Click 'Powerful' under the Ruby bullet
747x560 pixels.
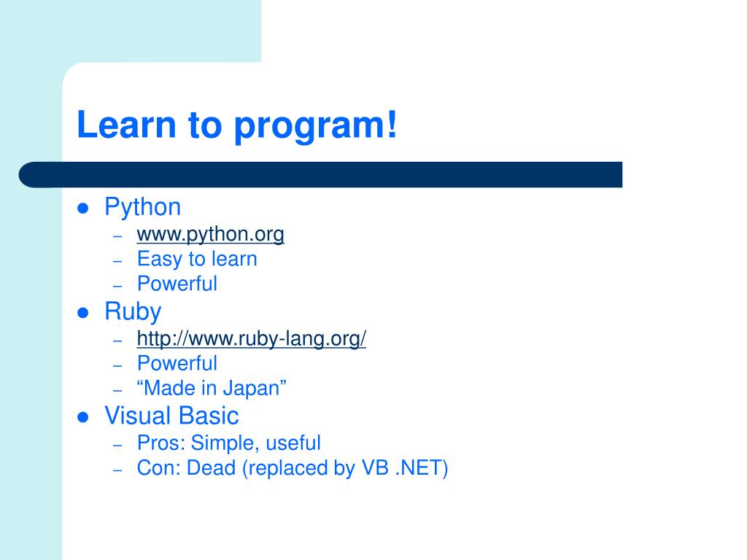pyautogui.click(x=177, y=363)
